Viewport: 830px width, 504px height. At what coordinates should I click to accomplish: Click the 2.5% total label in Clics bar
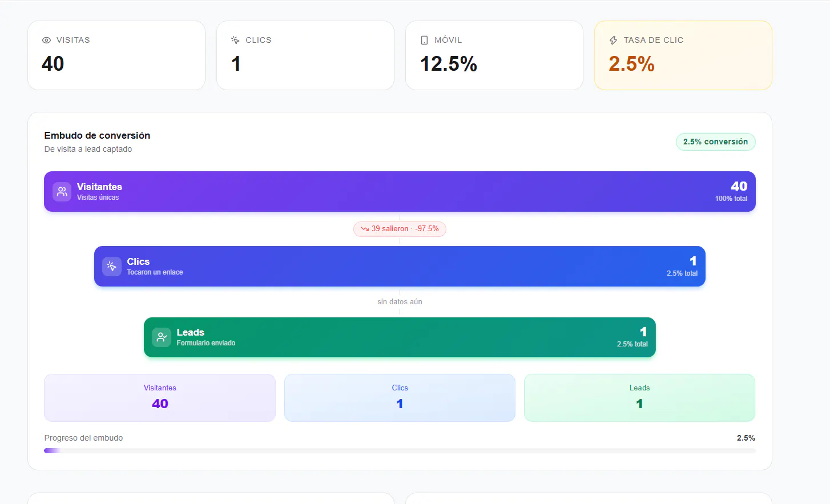(682, 273)
